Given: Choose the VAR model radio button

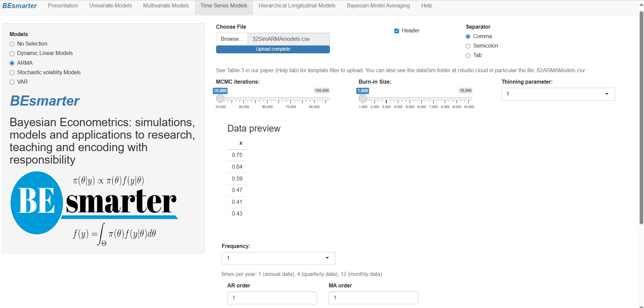Looking at the screenshot, I should click(12, 82).
